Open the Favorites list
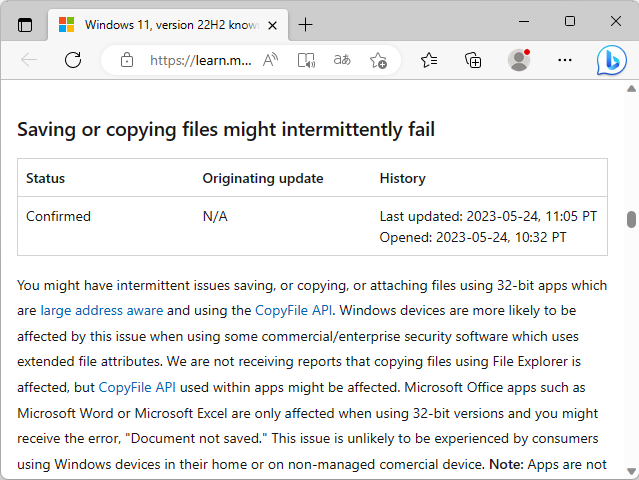Image resolution: width=639 pixels, height=480 pixels. (x=429, y=60)
